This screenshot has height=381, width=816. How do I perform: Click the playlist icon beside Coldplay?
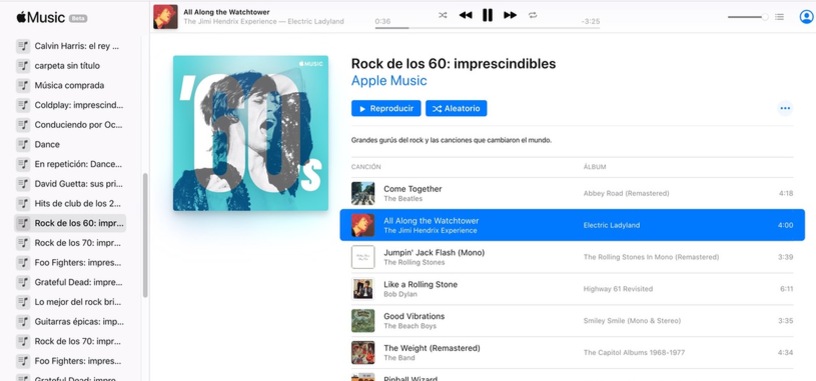(23, 105)
